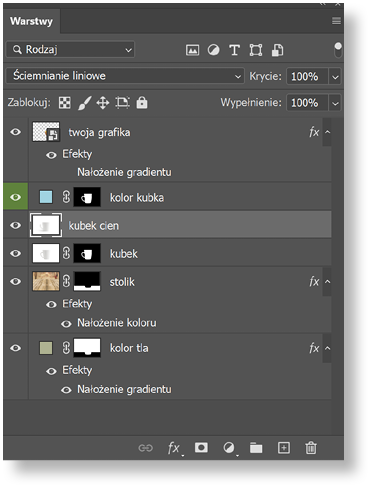Lock transparent pixels icon
Screen dimensions: 370x487
coord(65,103)
